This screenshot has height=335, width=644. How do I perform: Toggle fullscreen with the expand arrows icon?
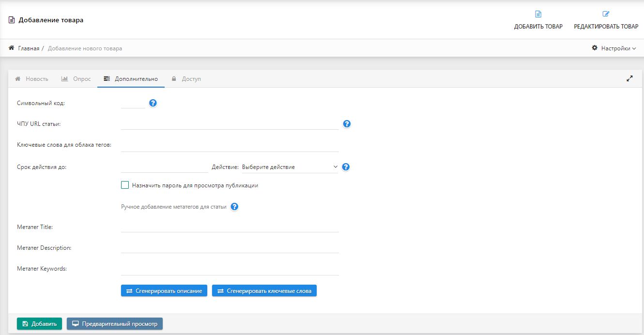(x=629, y=78)
